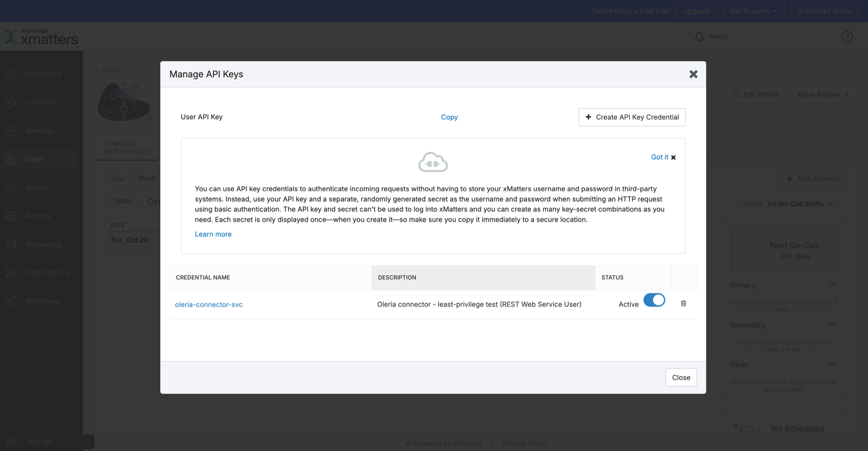This screenshot has width=868, height=451.
Task: Open the Settings gear icon
Action: coord(11,441)
